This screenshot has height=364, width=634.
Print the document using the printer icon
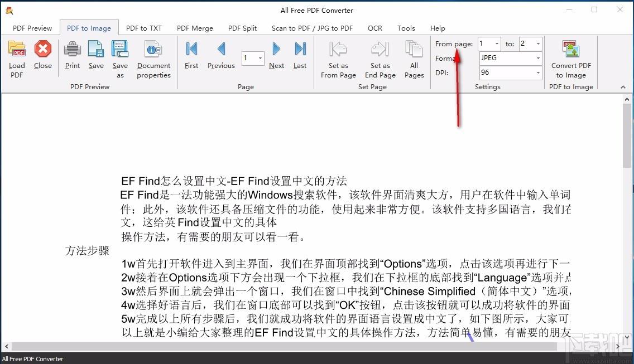click(x=73, y=49)
